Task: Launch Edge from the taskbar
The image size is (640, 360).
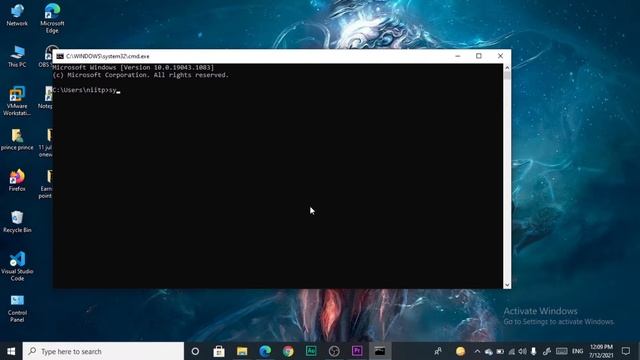Action: [265, 351]
